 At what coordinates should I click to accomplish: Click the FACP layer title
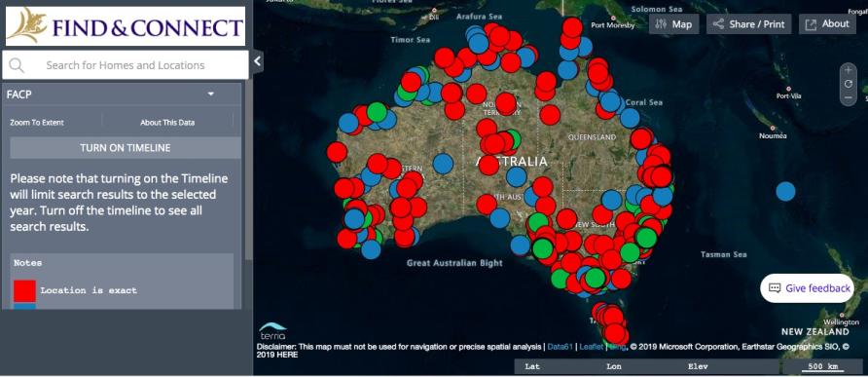coord(19,94)
